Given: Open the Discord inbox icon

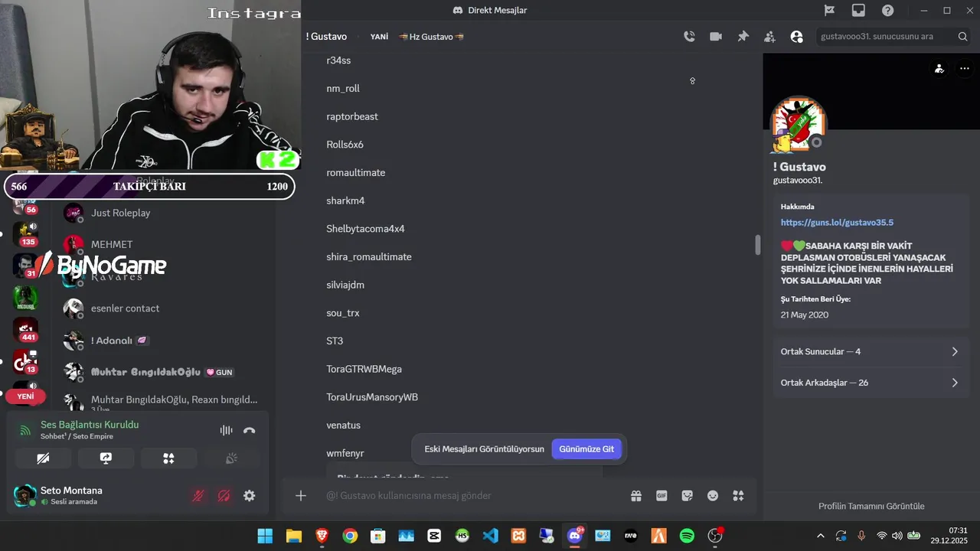Looking at the screenshot, I should pos(858,11).
